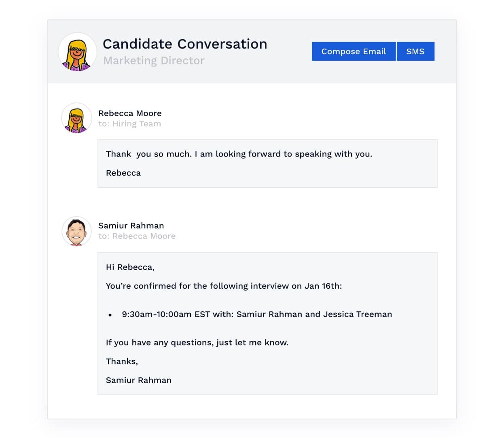
Task: Click the Compose Email button
Action: (354, 51)
